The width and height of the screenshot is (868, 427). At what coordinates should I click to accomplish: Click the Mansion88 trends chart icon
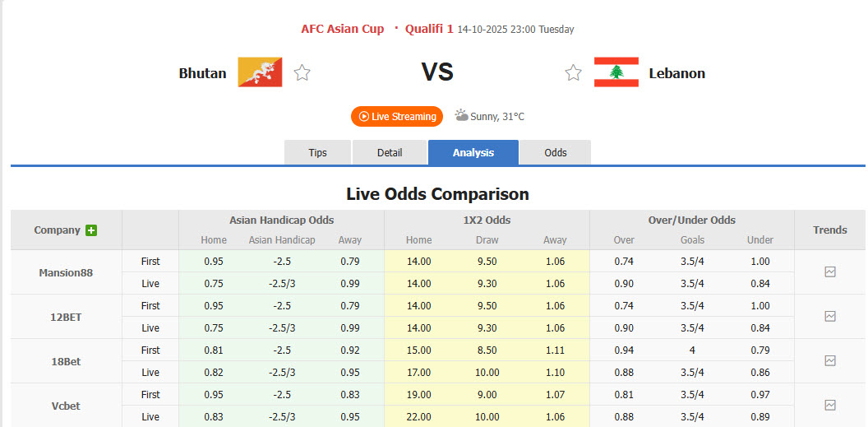pyautogui.click(x=829, y=272)
